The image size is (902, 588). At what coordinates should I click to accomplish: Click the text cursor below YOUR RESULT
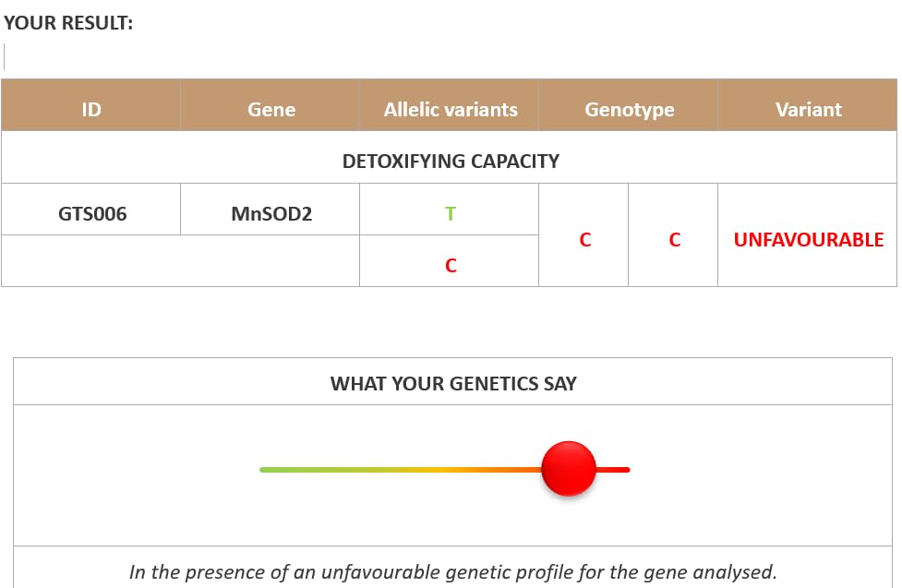point(5,56)
